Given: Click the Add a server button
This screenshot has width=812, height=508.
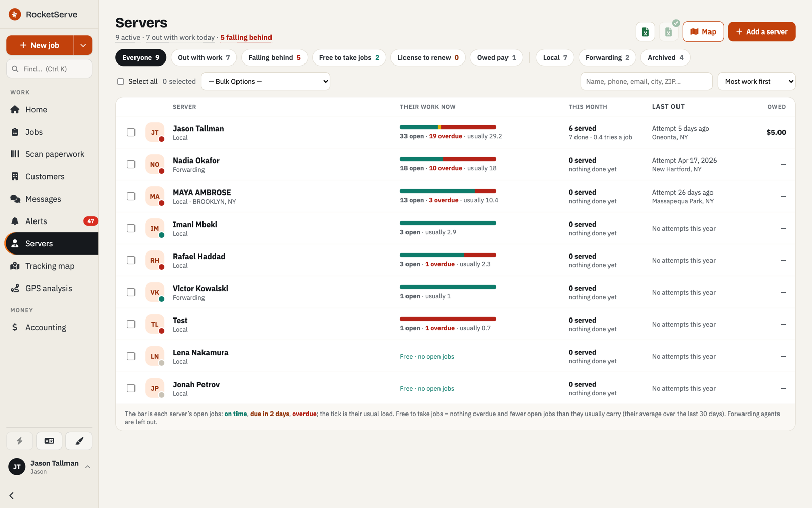Looking at the screenshot, I should click(762, 31).
